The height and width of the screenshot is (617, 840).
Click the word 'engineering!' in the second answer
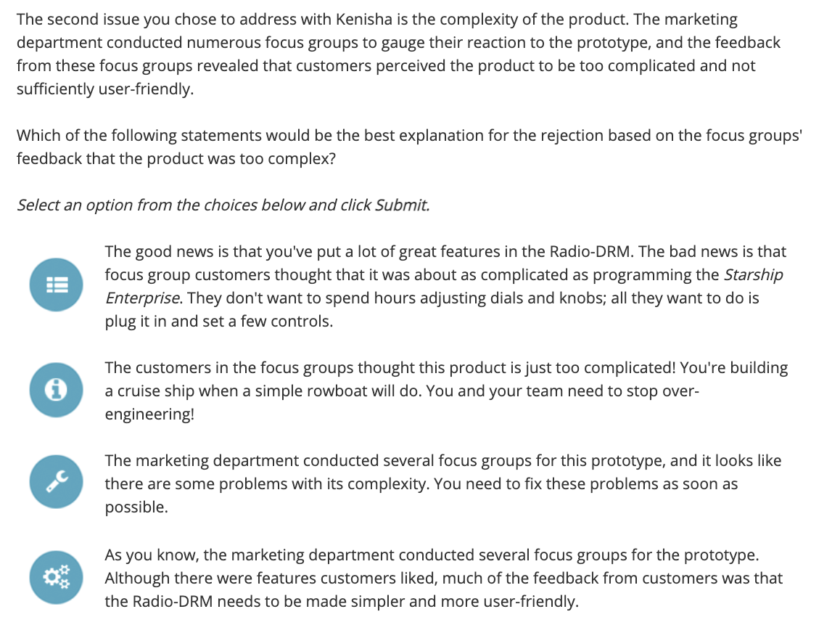point(149,414)
